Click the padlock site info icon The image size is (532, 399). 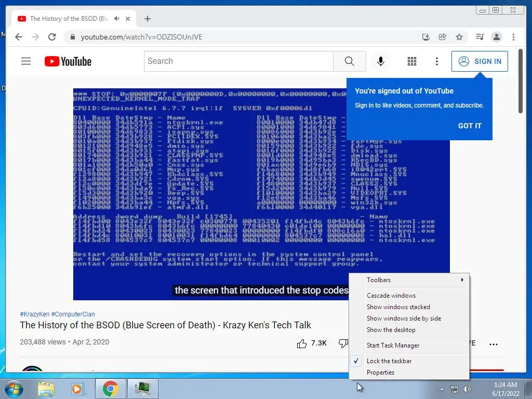click(x=72, y=37)
